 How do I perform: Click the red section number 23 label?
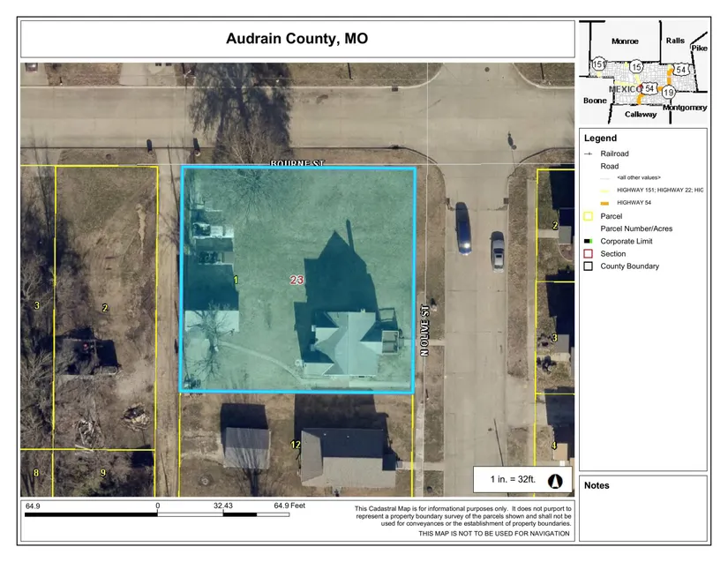pyautogui.click(x=296, y=280)
